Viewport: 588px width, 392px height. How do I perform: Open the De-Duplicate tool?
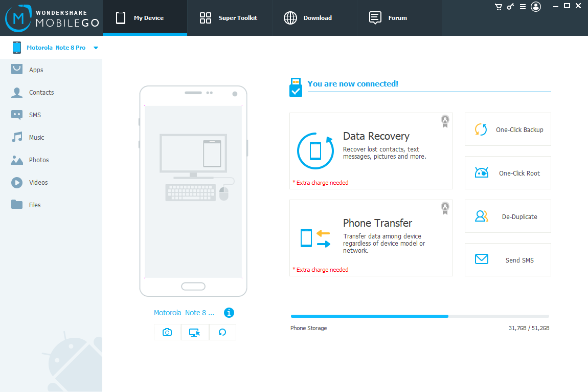tap(508, 216)
